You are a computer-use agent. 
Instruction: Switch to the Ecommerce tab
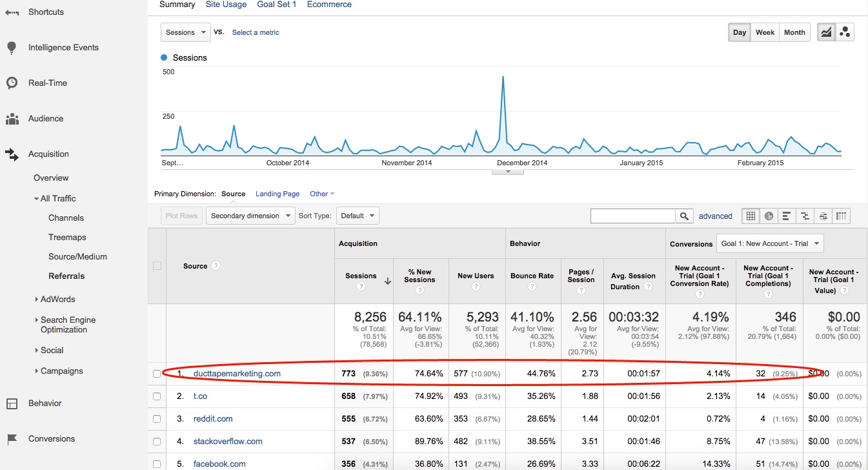[329, 5]
